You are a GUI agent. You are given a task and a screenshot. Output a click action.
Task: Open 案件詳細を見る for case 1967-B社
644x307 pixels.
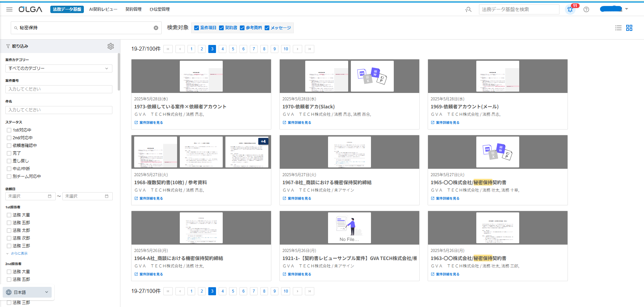[x=297, y=199]
